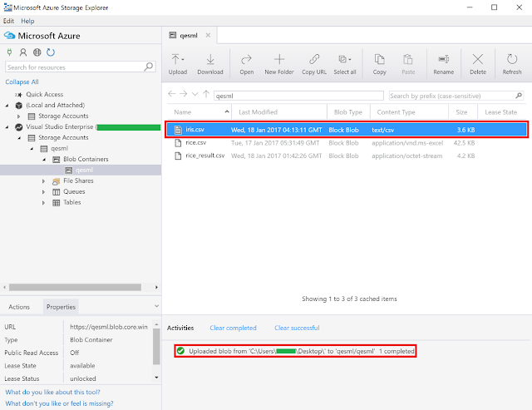Click the Search for resources field
The image size is (532, 410).
click(79, 67)
